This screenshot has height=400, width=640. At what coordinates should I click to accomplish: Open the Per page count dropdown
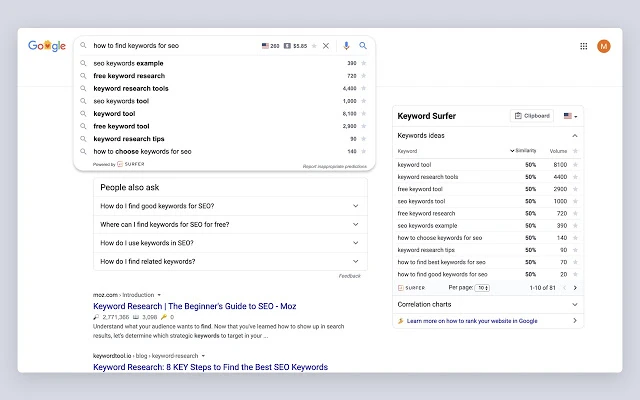tap(483, 287)
